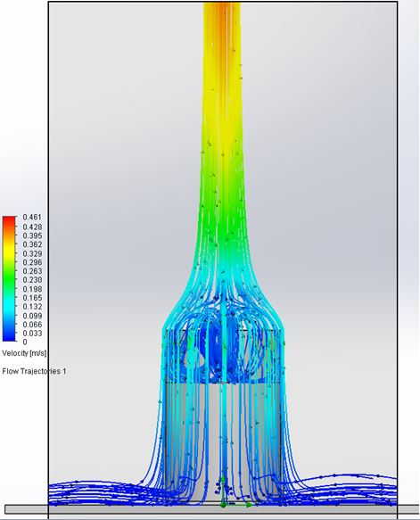Click the orange high-velocity plume tip at the top
The width and height of the screenshot is (420, 520).
click(221, 17)
